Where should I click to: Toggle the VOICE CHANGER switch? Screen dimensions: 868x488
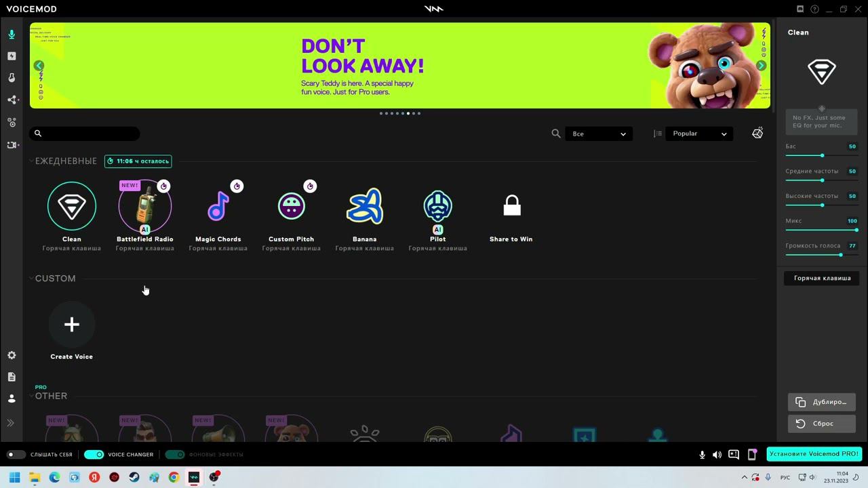[94, 454]
